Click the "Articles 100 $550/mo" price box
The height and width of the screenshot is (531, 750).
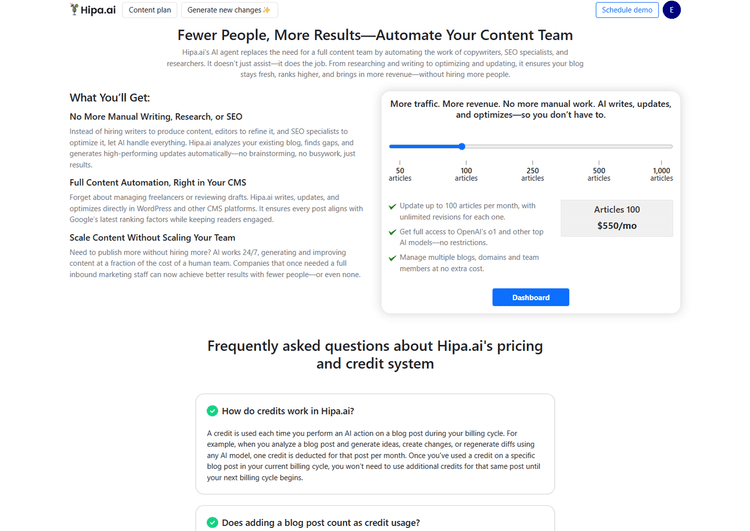point(617,218)
